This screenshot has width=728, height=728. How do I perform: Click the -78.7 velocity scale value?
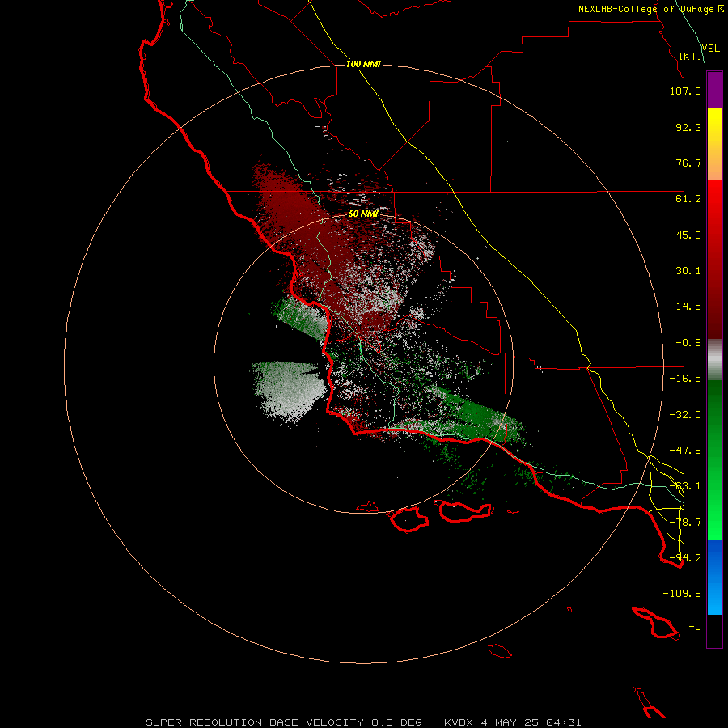(685, 523)
